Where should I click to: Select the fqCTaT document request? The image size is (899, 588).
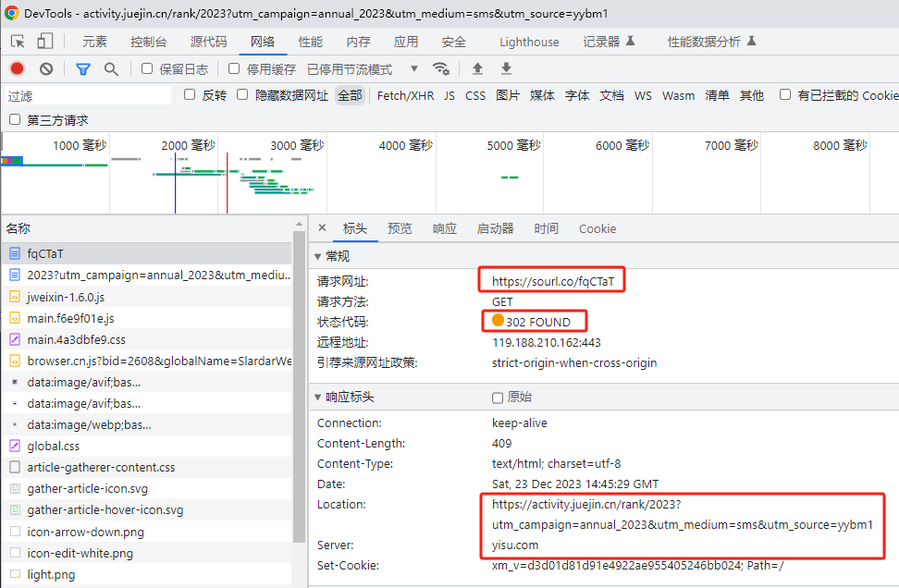tap(147, 254)
